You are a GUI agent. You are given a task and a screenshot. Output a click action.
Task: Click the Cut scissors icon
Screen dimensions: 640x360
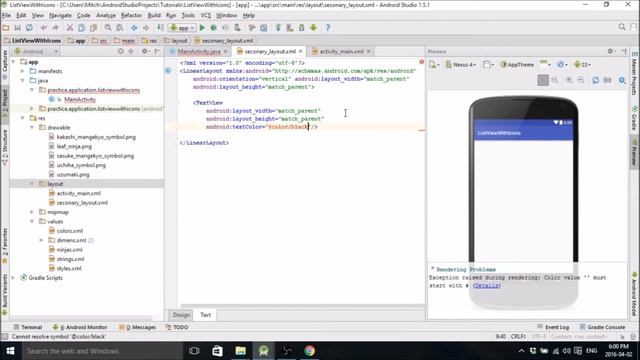[70, 28]
